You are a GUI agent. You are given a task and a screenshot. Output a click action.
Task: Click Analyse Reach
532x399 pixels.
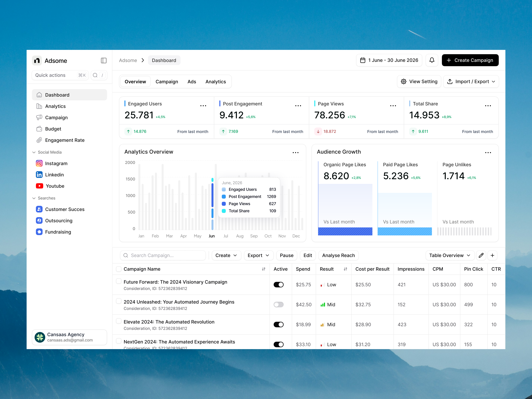coord(338,255)
